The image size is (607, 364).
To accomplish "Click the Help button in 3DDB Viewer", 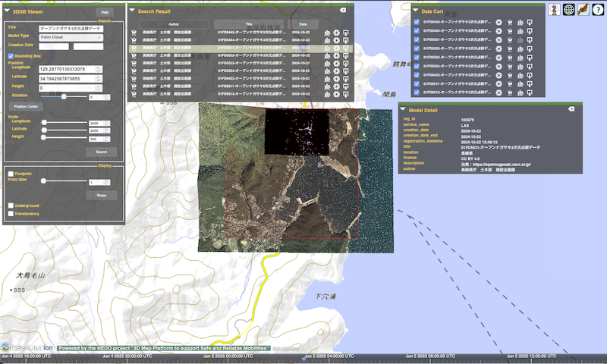I will [x=105, y=12].
